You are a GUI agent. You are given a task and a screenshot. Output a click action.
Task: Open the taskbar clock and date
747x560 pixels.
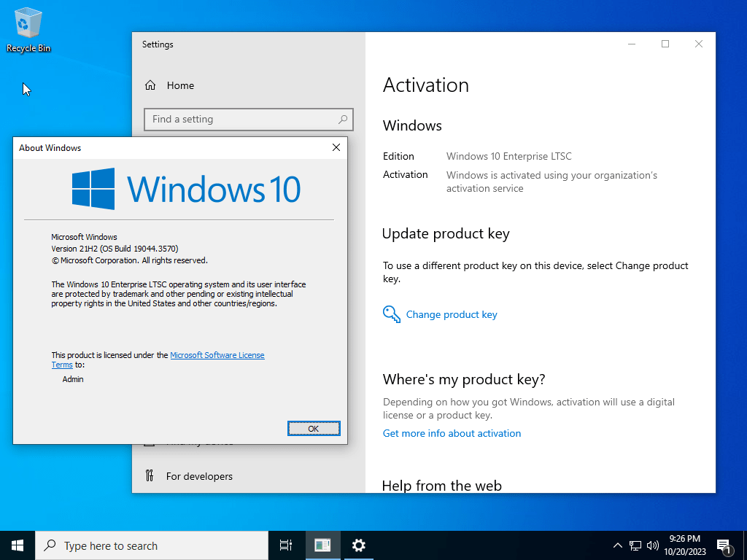685,545
